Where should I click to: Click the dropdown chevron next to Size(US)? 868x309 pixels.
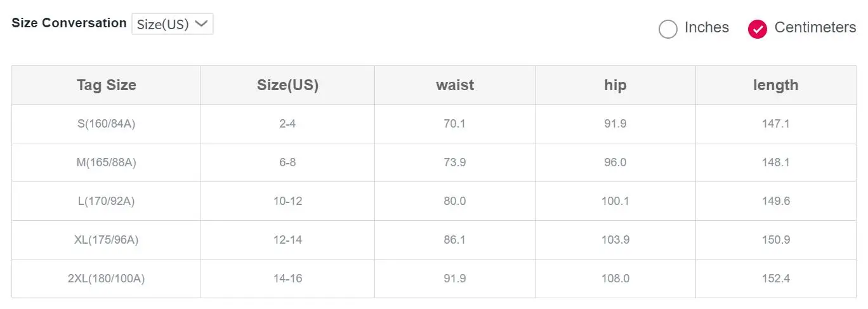(201, 24)
